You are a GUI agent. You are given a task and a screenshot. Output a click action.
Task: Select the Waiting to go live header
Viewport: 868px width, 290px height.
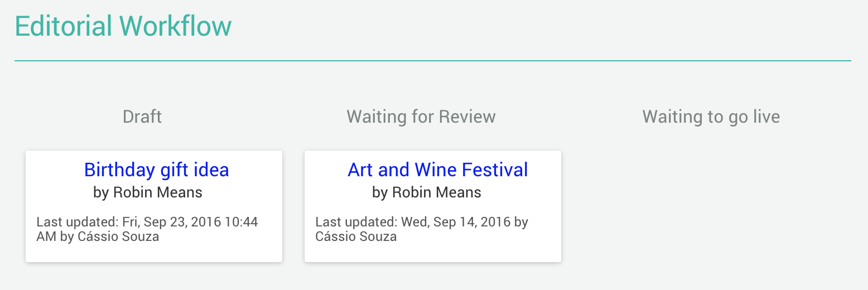tap(711, 117)
